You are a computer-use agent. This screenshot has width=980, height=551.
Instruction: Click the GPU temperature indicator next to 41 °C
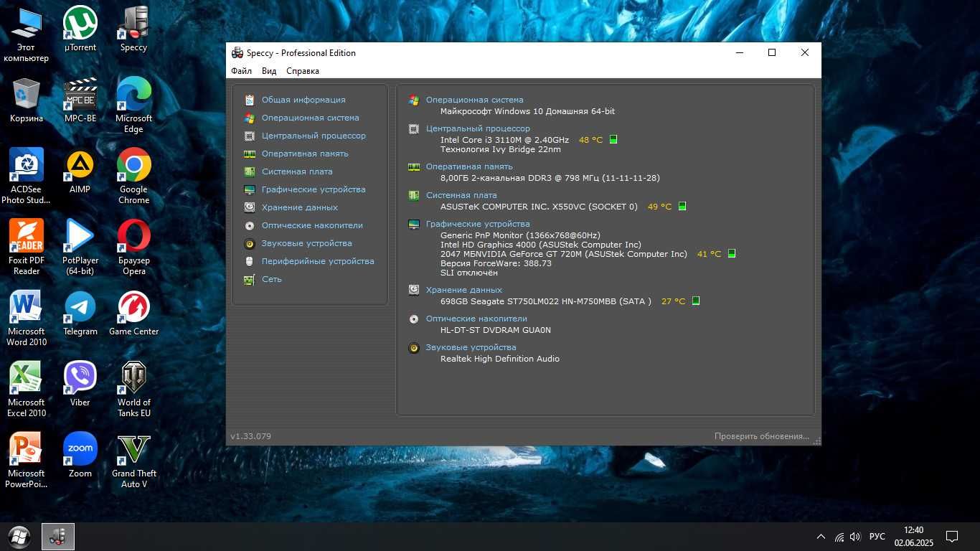pos(732,254)
